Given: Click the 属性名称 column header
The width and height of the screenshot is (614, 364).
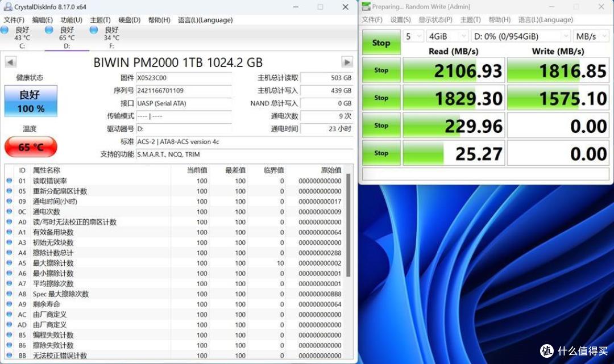Looking at the screenshot, I should tap(101, 170).
